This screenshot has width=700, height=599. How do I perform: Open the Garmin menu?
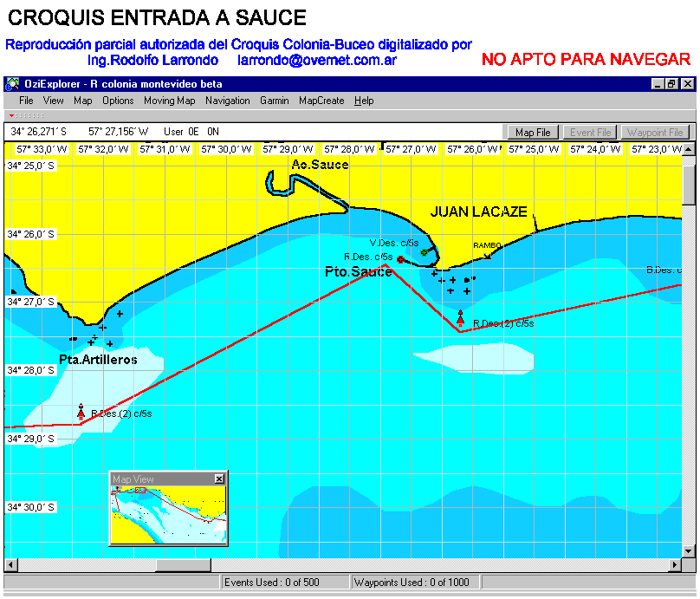274,101
